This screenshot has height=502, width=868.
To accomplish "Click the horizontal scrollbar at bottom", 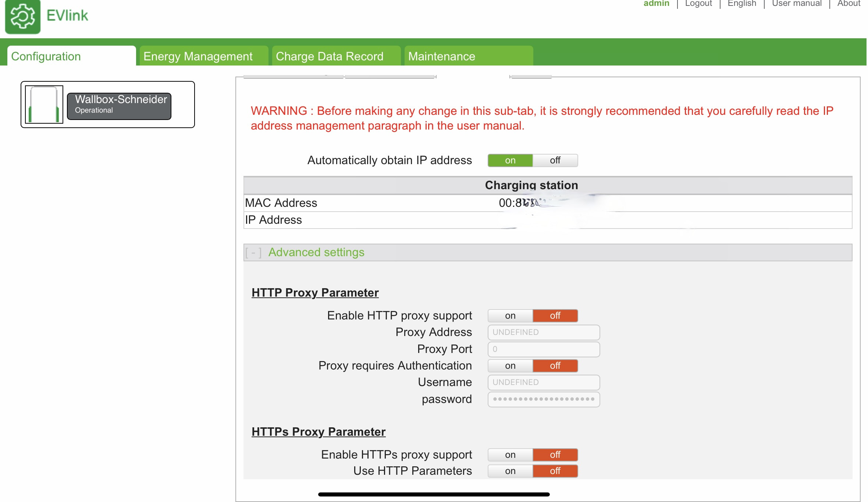I will coord(434,494).
